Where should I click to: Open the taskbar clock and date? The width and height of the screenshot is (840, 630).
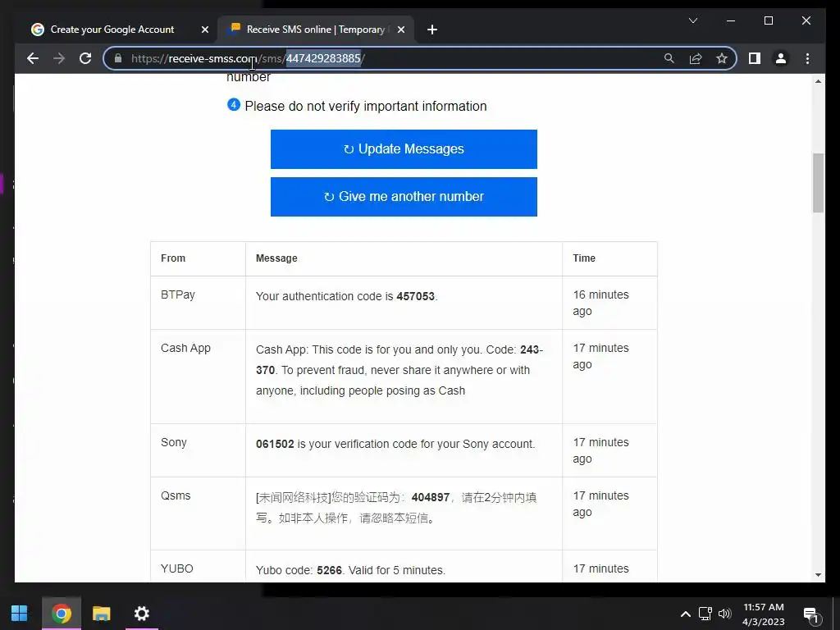pyautogui.click(x=764, y=614)
